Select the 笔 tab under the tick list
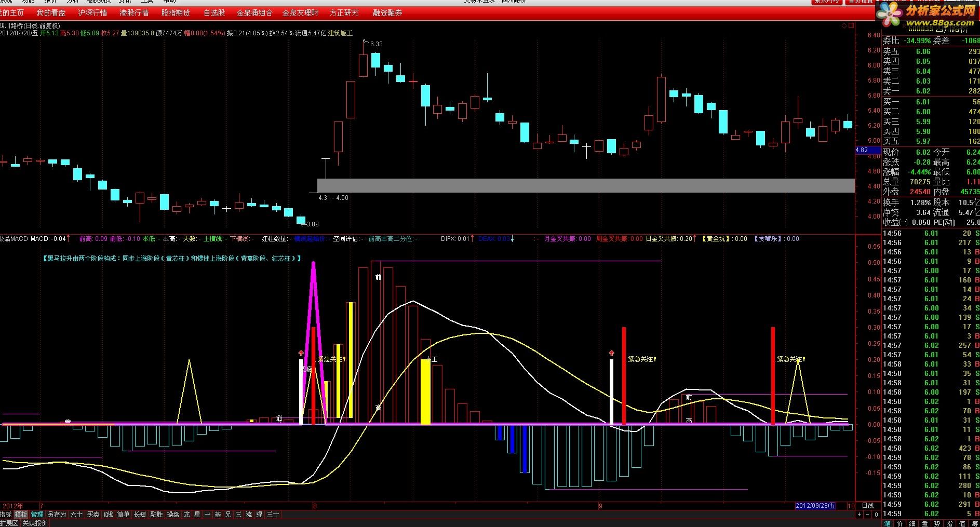This screenshot has height=527, width=980. [x=887, y=523]
